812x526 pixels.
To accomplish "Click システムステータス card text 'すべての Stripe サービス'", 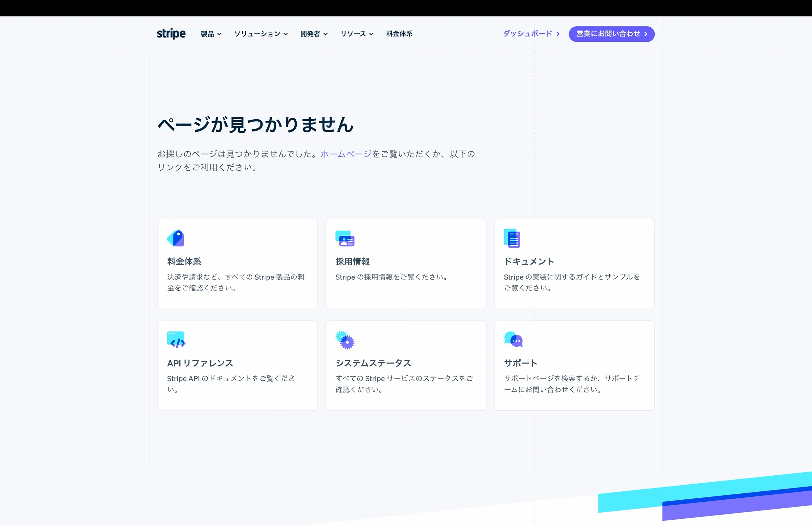I will 404,384.
